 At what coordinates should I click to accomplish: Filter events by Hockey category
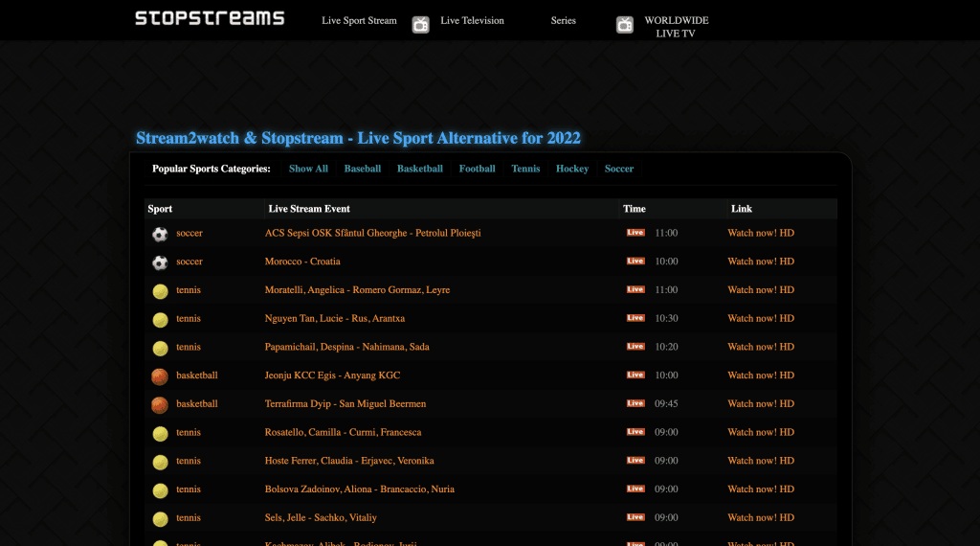(x=572, y=169)
